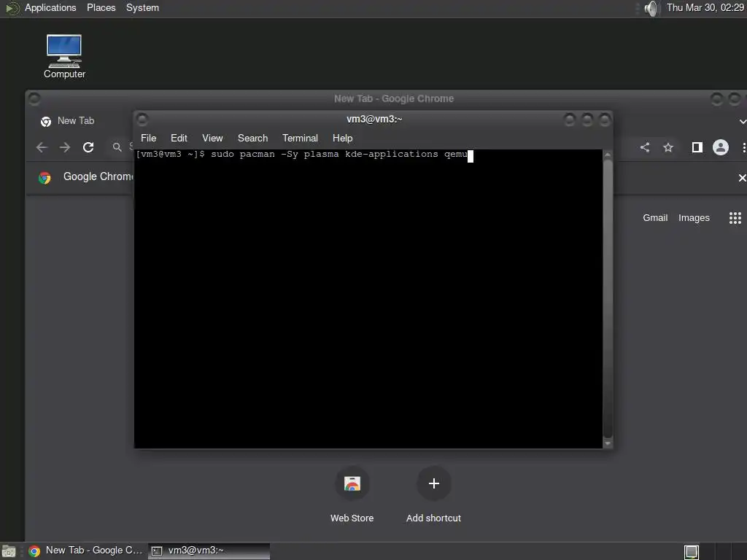
Task: Open the Google apps grid
Action: (735, 217)
